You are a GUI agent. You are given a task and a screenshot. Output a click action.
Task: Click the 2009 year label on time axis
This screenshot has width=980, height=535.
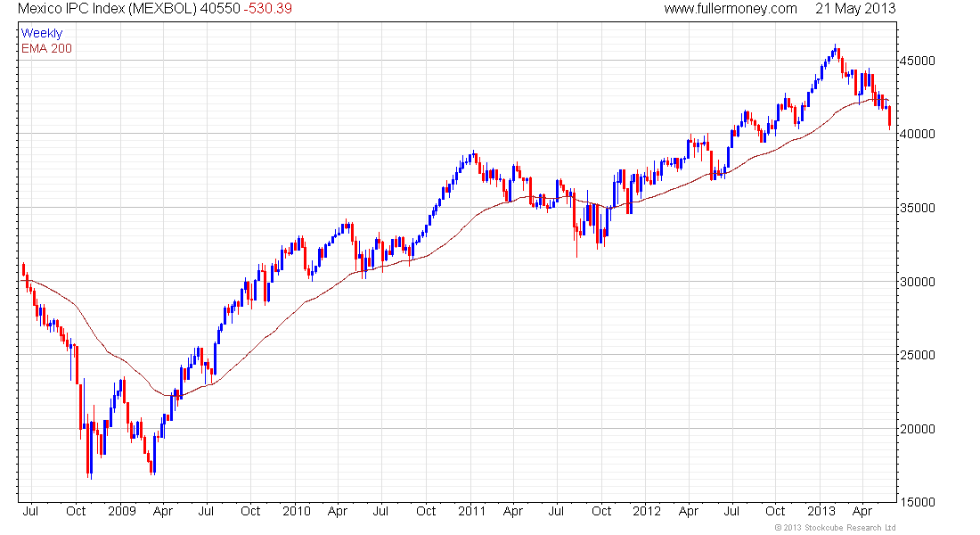(122, 511)
